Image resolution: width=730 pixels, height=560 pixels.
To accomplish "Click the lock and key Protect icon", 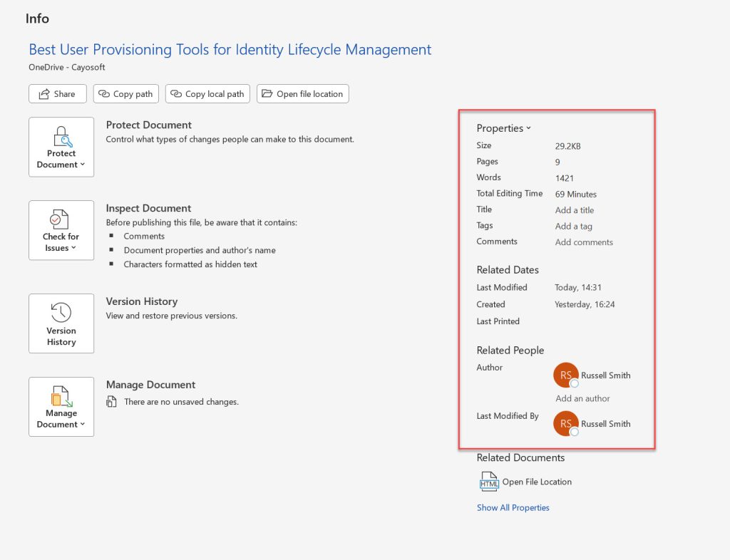I will (62, 136).
